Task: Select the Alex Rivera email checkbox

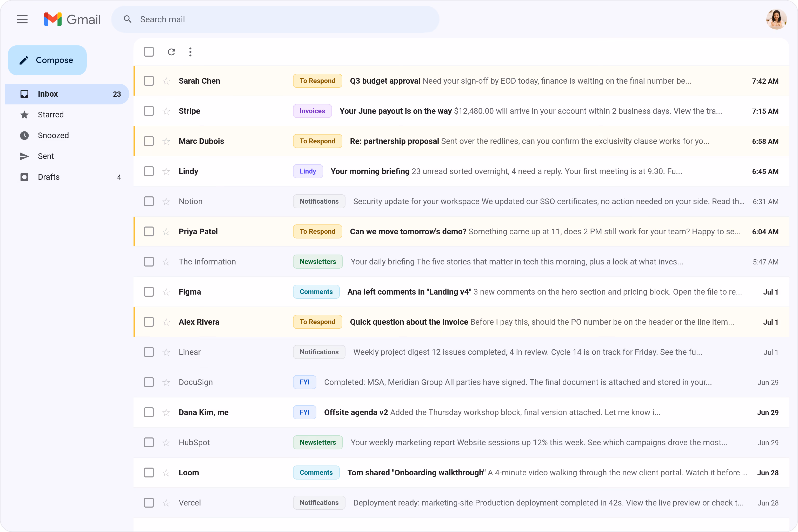Action: coord(149,322)
